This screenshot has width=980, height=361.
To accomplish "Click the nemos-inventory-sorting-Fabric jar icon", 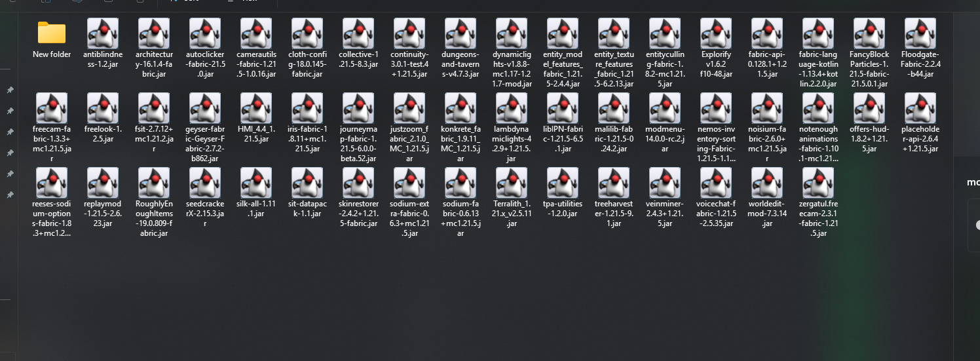I will tap(716, 108).
